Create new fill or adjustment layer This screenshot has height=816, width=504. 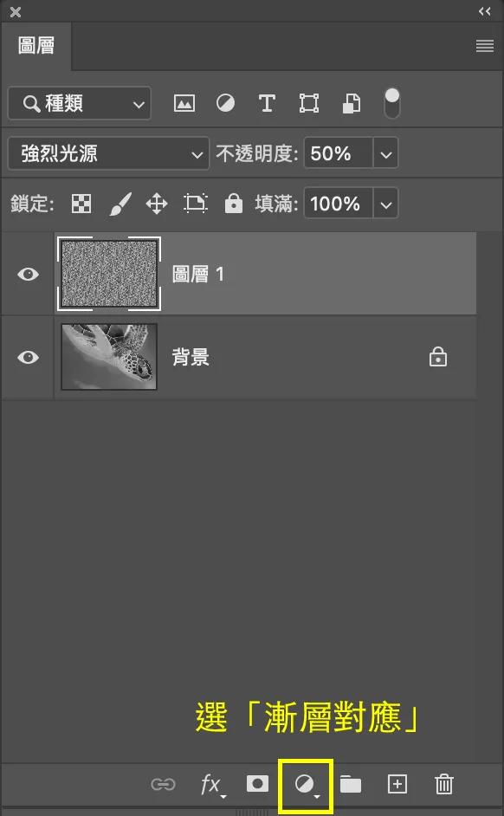coord(306,785)
